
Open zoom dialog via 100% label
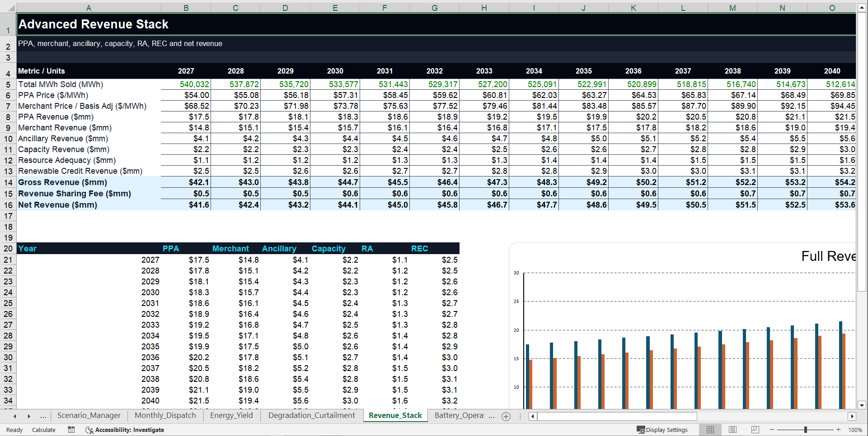coord(855,430)
